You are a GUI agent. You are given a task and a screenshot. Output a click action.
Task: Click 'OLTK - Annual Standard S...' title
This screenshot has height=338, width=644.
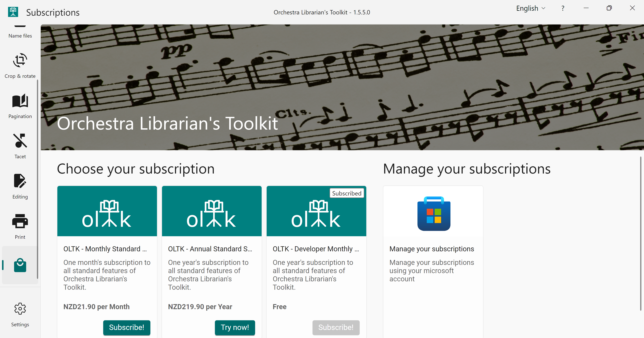point(210,249)
